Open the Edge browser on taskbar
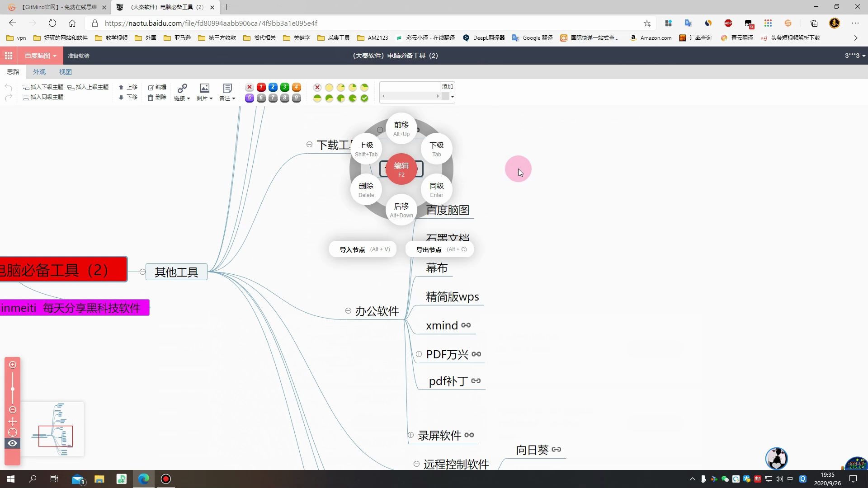 click(144, 479)
